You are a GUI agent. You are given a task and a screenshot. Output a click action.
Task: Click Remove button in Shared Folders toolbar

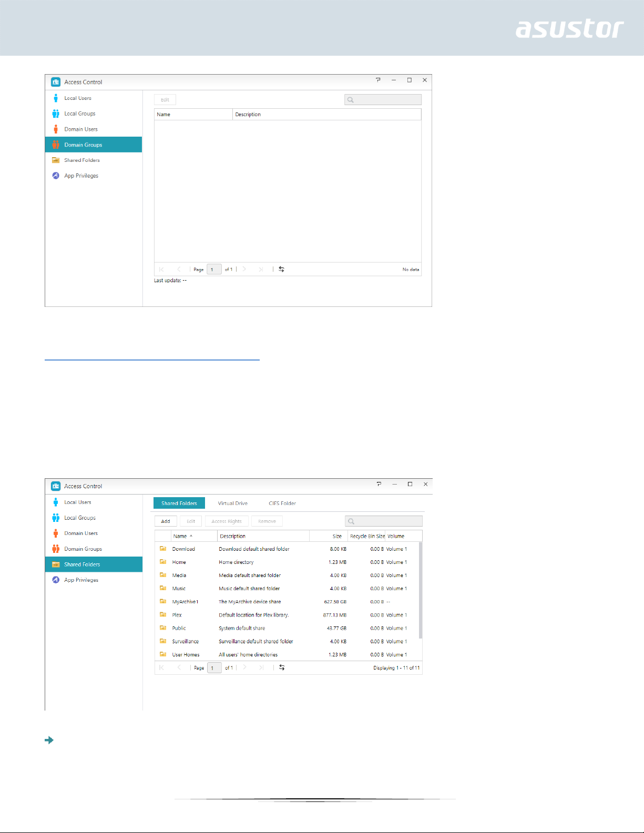pyautogui.click(x=267, y=521)
